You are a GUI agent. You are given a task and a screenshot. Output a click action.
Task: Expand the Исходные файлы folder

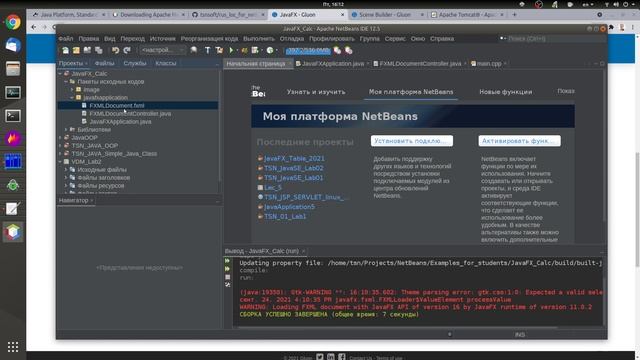(66, 170)
